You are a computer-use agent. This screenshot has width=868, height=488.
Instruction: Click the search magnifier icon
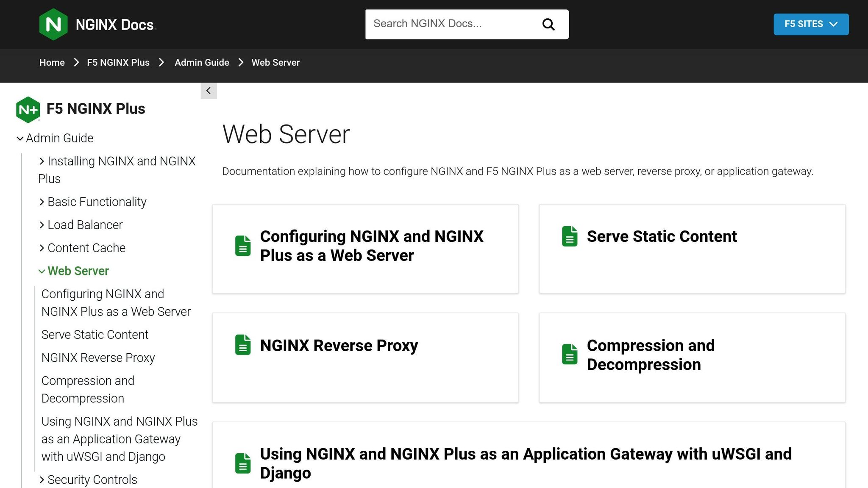[x=548, y=25]
